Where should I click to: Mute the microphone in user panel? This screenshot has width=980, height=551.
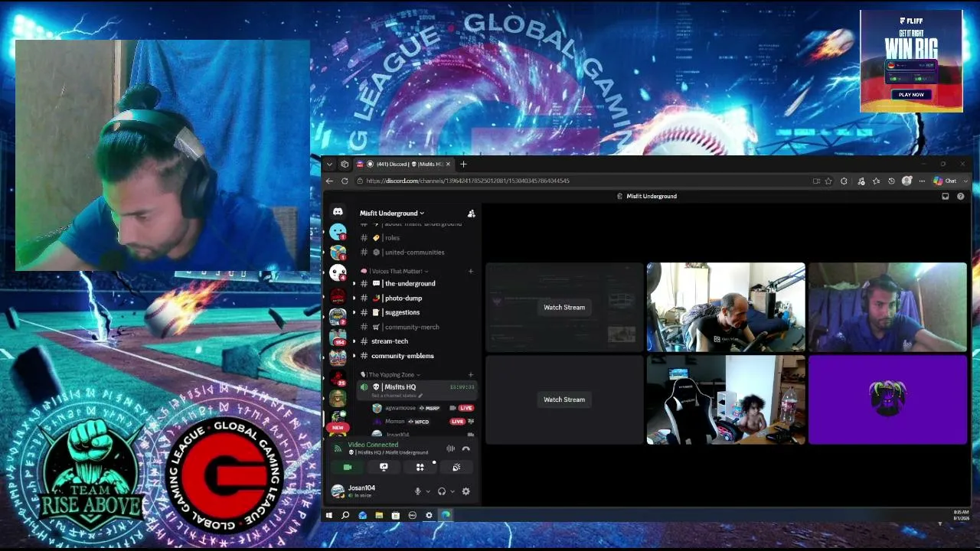[x=417, y=491]
